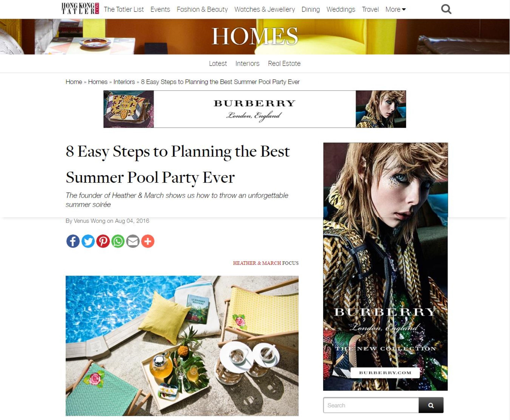Go to Fashion & Beauty section
The image size is (510, 420).
[202, 9]
